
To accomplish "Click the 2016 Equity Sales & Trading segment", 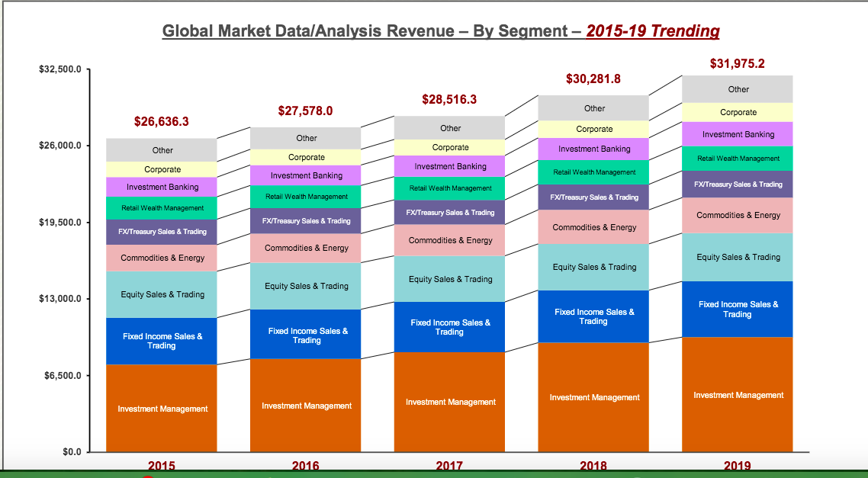I will pos(306,286).
